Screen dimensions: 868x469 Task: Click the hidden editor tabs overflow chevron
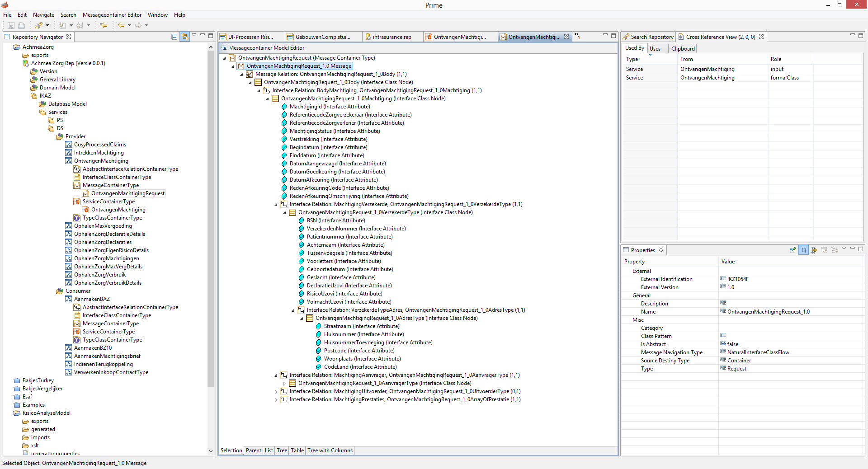click(x=577, y=36)
